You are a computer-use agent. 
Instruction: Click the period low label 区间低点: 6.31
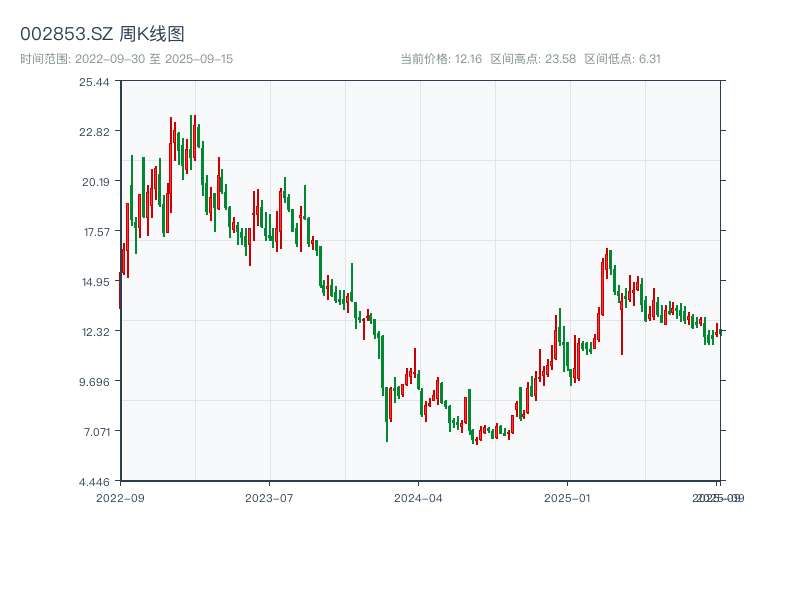(x=622, y=59)
